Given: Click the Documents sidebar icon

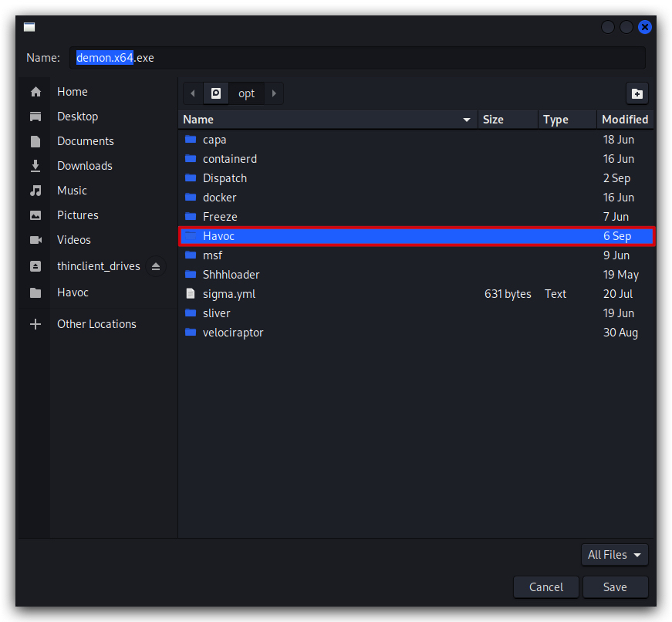Looking at the screenshot, I should (x=35, y=141).
